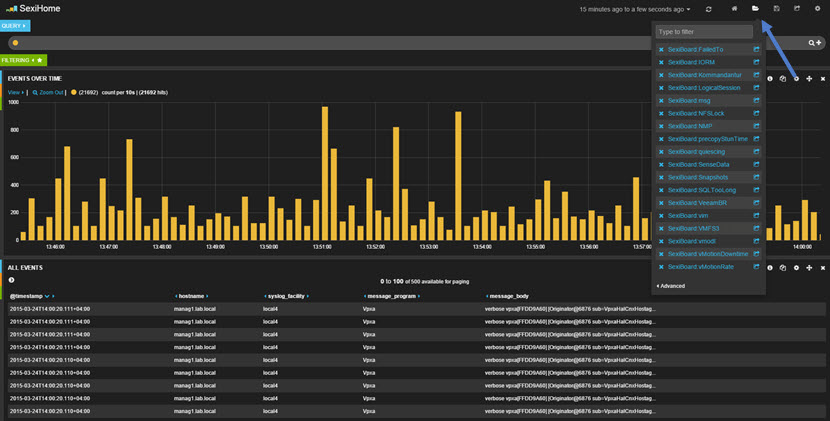Screen dimensions: 830x421
Task: Open the SexiBoard:SQLTooLong dashboard
Action: (701, 190)
